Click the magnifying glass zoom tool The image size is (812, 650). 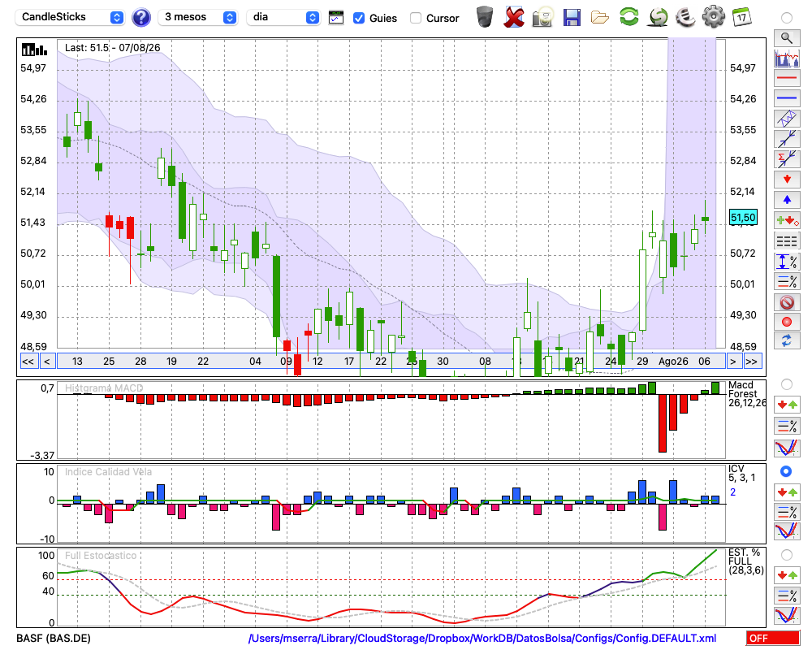787,38
